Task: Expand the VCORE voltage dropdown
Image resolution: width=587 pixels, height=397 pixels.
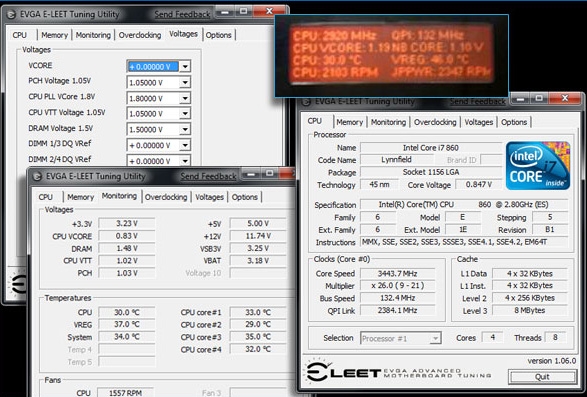Action: click(185, 67)
